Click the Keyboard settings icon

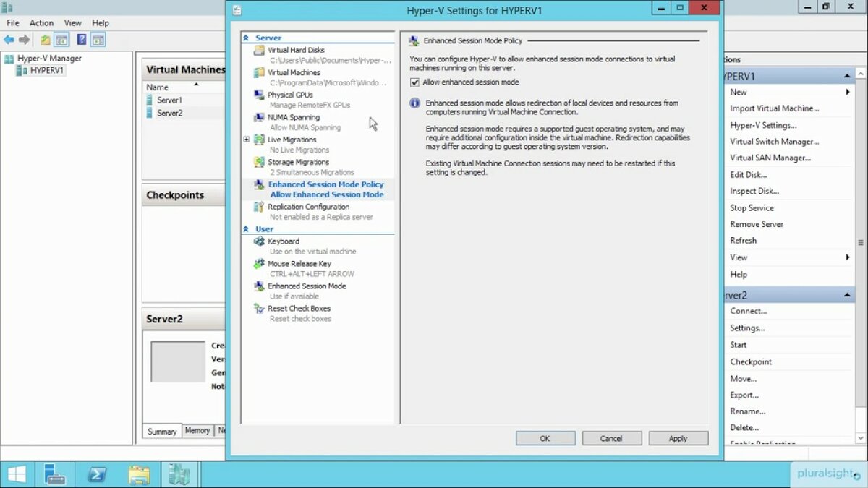click(260, 242)
